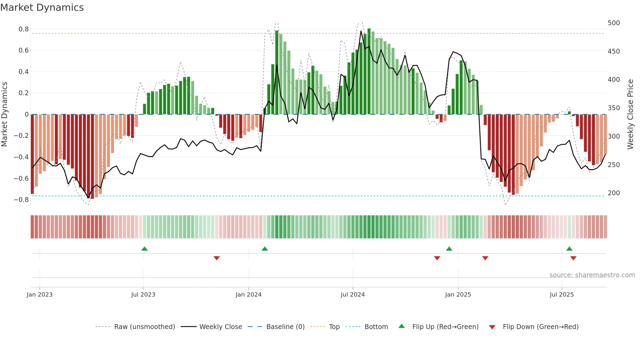Toggle the Top legend entry
This screenshot has width=644, height=362.
(x=325, y=327)
